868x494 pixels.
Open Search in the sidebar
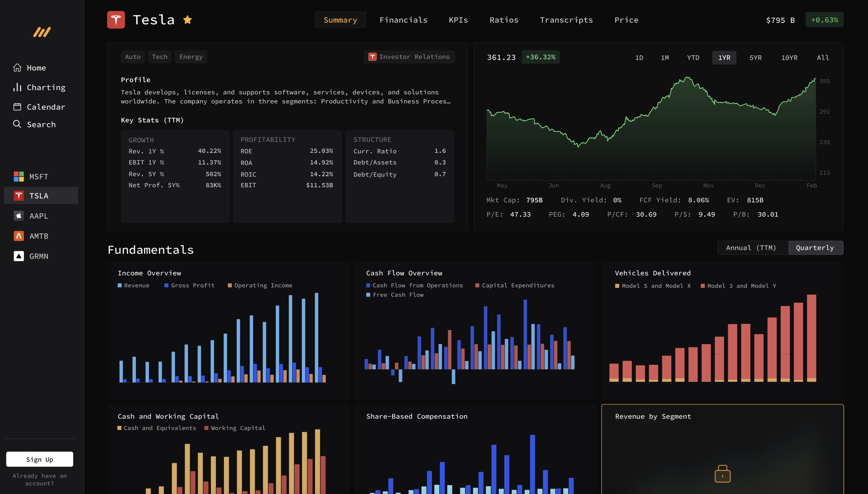coord(41,124)
